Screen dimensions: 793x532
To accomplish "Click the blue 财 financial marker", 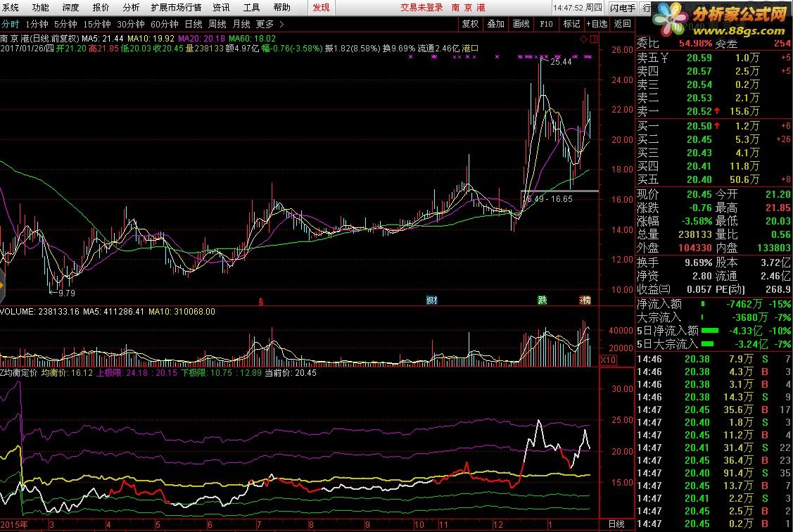I will pos(431,300).
